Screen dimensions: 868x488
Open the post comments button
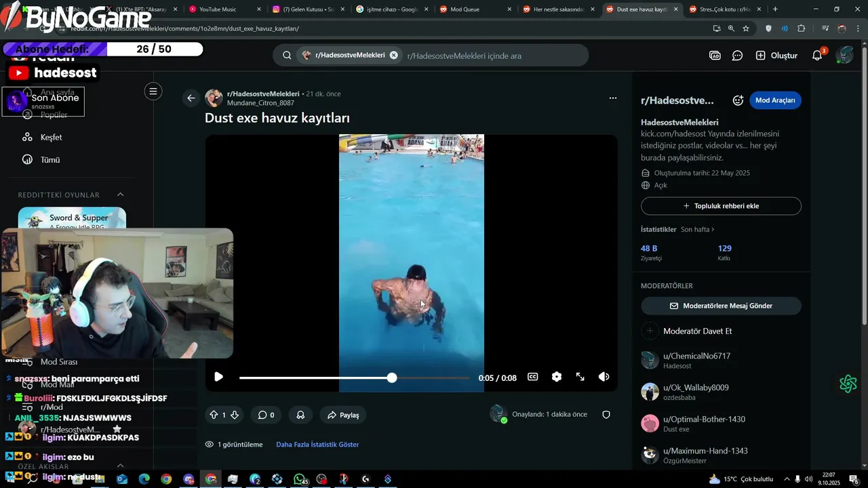pyautogui.click(x=266, y=415)
